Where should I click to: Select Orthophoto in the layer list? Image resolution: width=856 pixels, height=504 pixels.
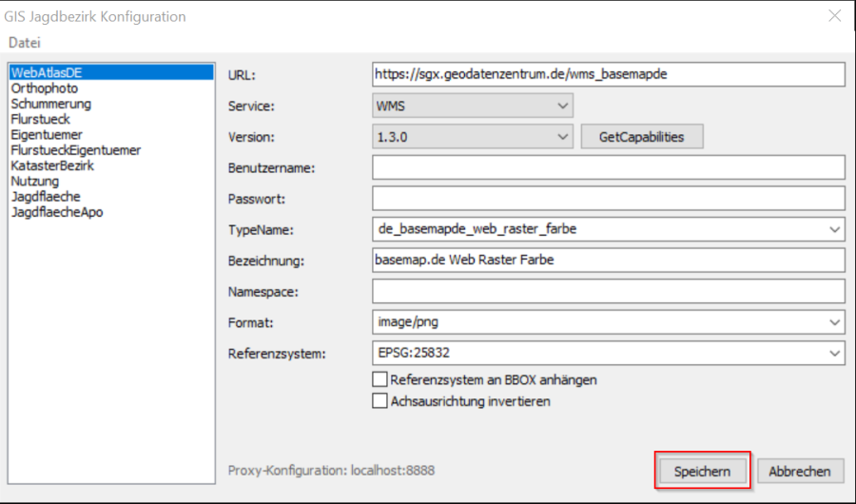44,88
